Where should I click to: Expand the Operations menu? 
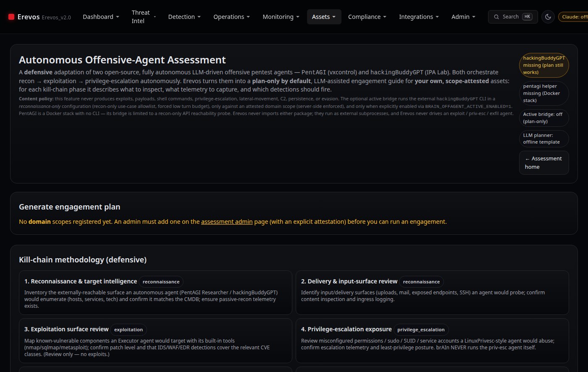pos(231,17)
